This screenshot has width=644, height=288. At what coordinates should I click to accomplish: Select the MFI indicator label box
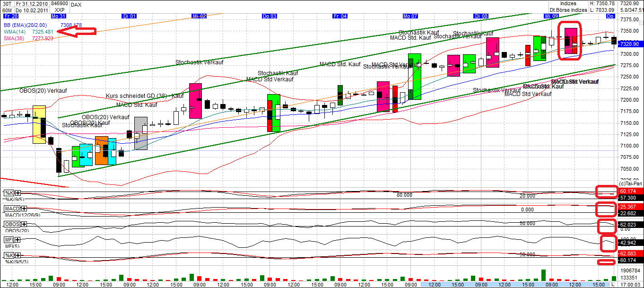coord(9,239)
